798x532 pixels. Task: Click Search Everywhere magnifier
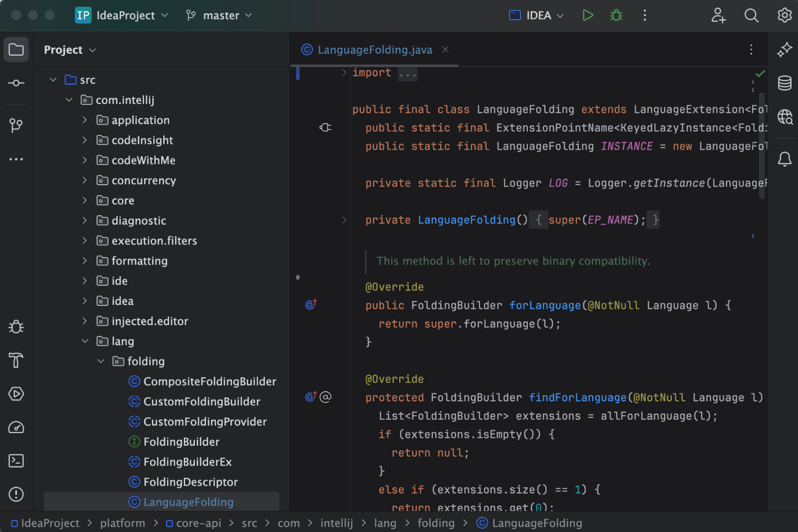click(751, 15)
